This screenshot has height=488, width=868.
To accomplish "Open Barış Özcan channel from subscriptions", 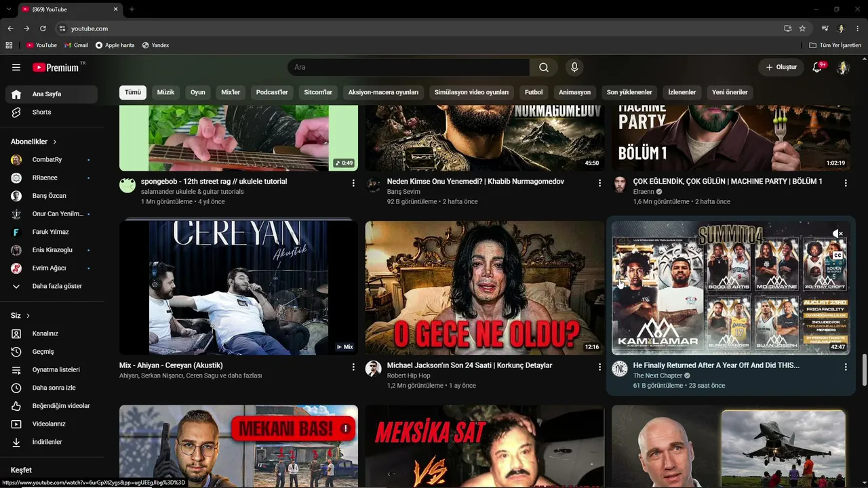I will tap(52, 196).
